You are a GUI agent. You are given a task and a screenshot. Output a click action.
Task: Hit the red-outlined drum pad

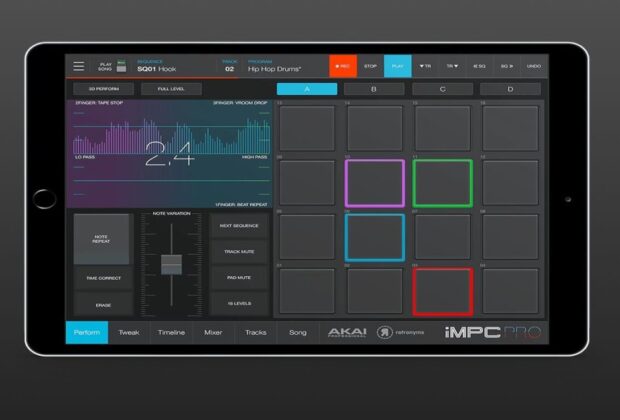click(x=442, y=292)
